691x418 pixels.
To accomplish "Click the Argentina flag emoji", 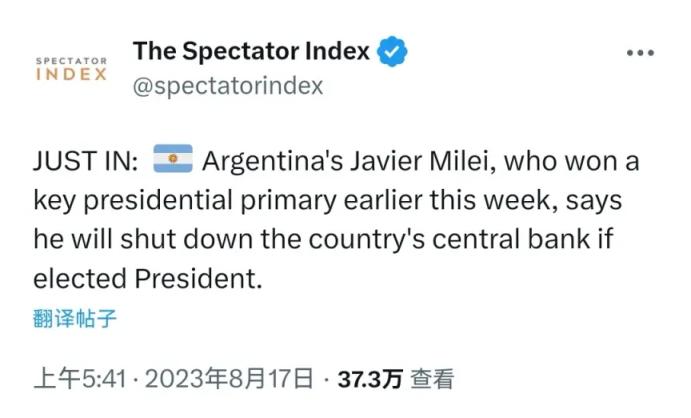I will click(172, 160).
